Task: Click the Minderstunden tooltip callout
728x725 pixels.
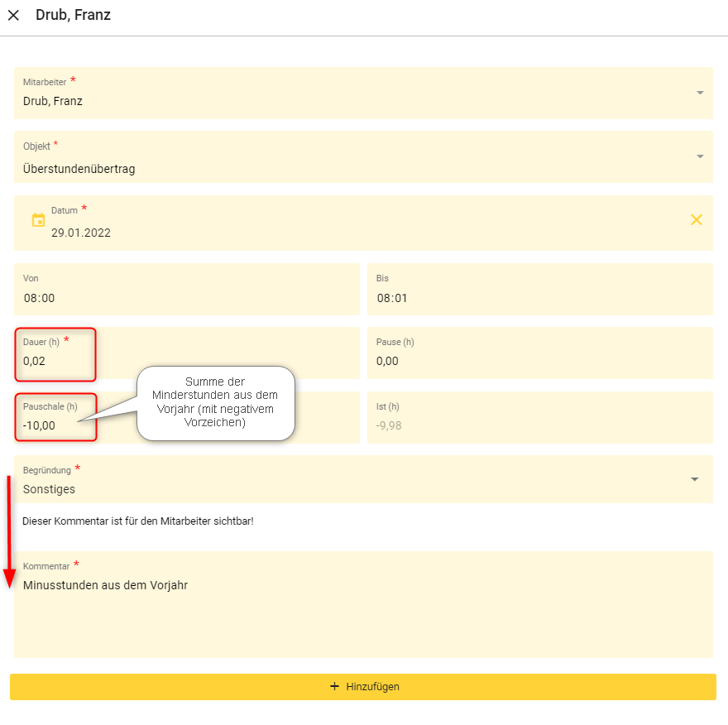Action: click(215, 402)
